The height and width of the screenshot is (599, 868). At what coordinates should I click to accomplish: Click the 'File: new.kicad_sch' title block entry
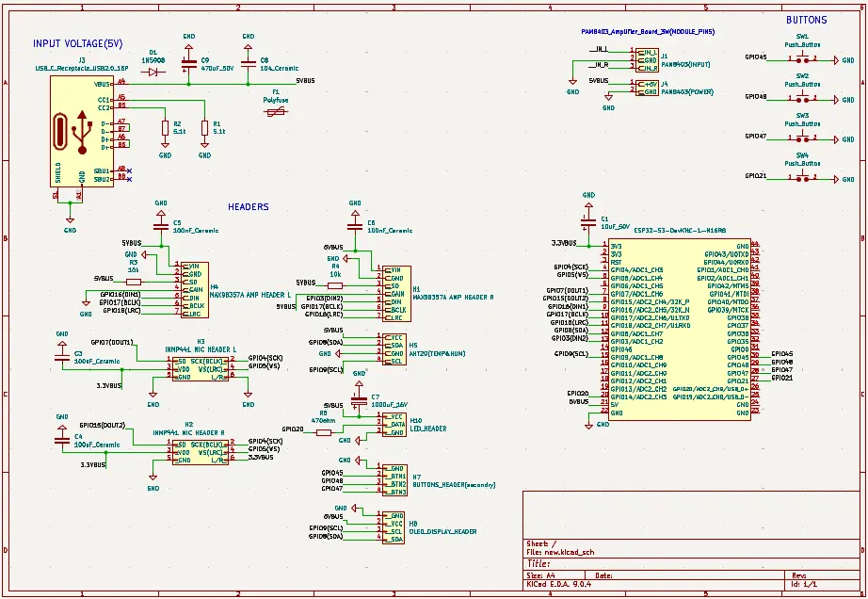tap(559, 552)
